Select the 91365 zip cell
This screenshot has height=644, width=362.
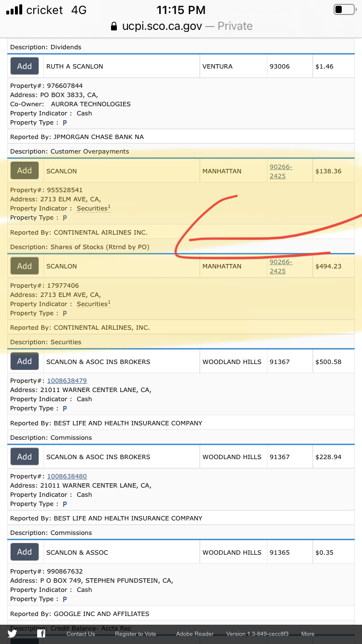(x=290, y=552)
